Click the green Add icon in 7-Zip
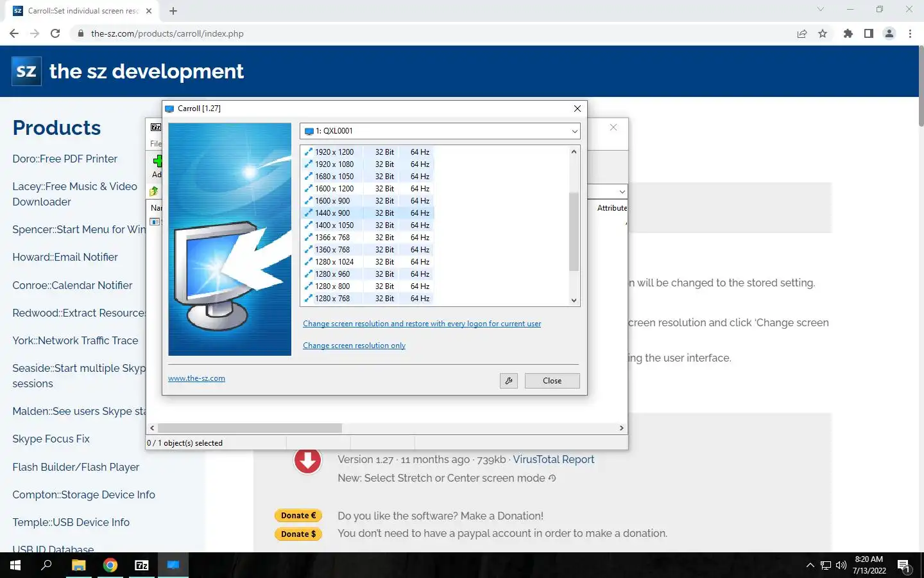 coord(157,161)
